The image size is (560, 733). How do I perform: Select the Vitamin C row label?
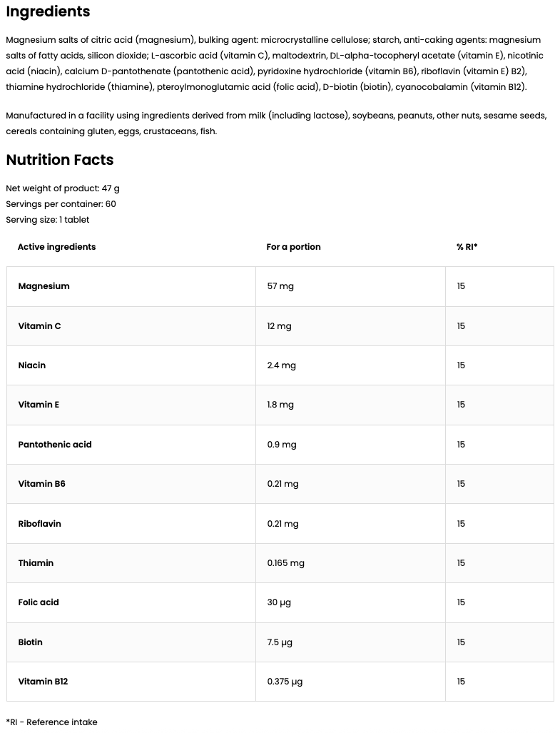tap(39, 326)
